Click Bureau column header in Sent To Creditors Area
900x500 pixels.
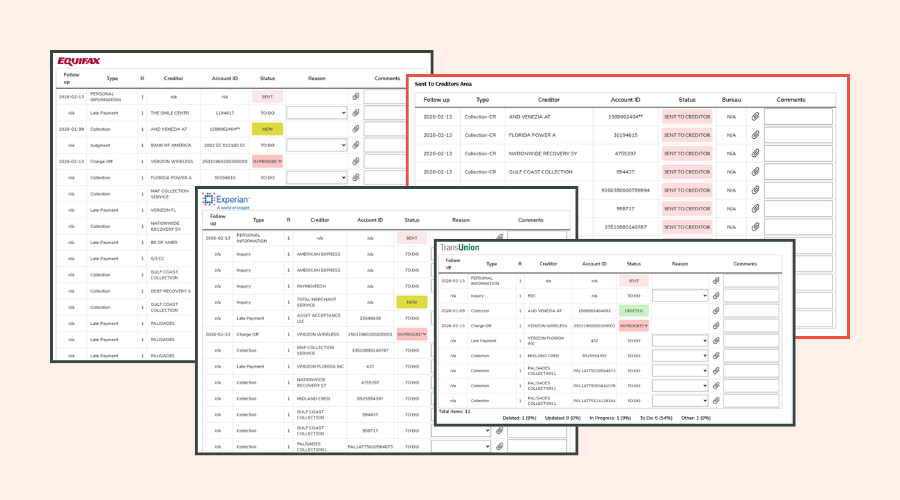pyautogui.click(x=731, y=100)
